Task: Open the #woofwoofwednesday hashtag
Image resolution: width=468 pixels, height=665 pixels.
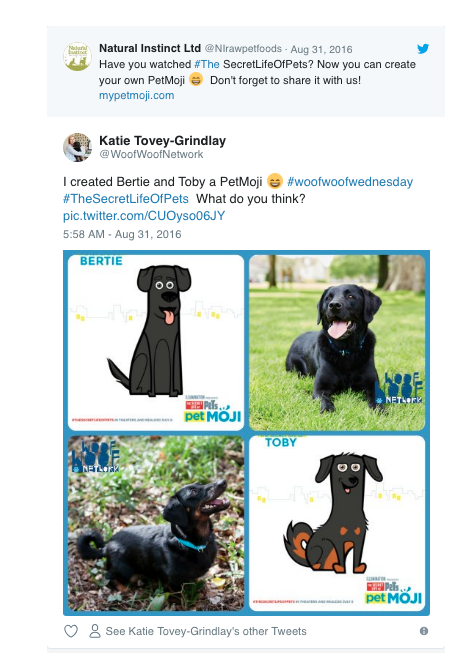Action: pos(350,182)
